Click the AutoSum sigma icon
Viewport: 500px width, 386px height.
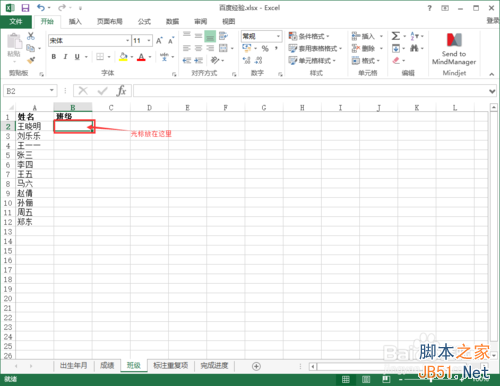[x=396, y=36]
